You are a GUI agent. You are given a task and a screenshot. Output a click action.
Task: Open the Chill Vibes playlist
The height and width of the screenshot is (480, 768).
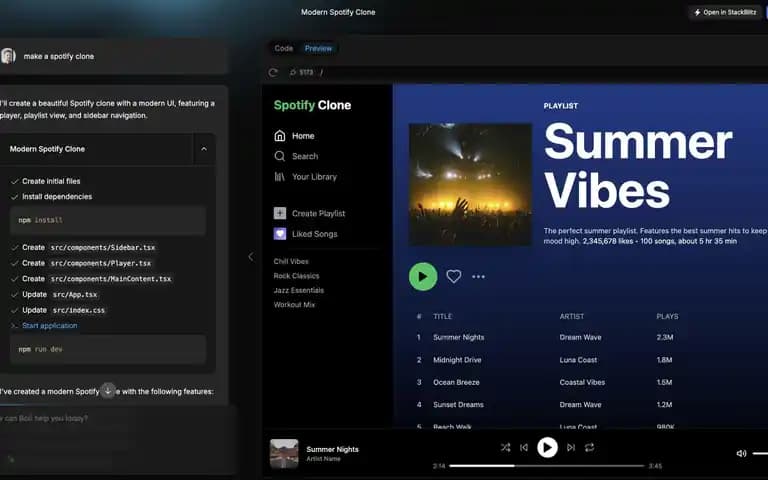tap(291, 261)
